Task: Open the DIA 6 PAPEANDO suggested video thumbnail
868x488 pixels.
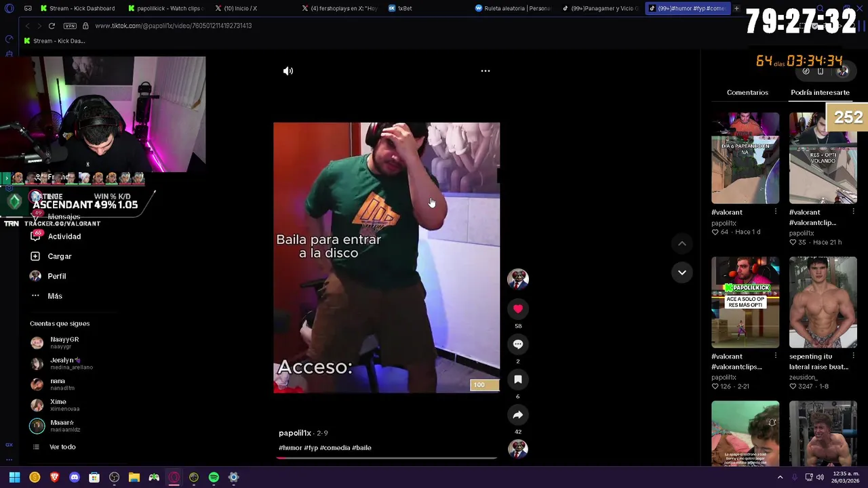Action: [745, 158]
